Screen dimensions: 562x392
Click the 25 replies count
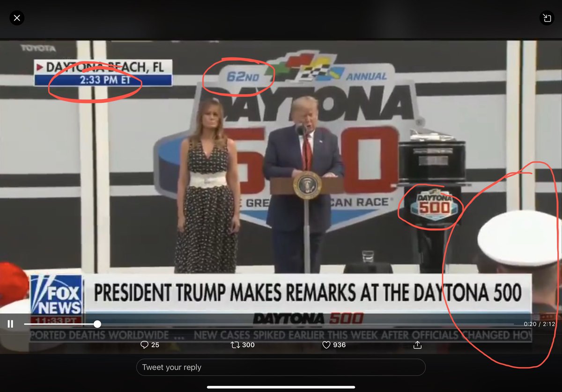[x=155, y=345]
